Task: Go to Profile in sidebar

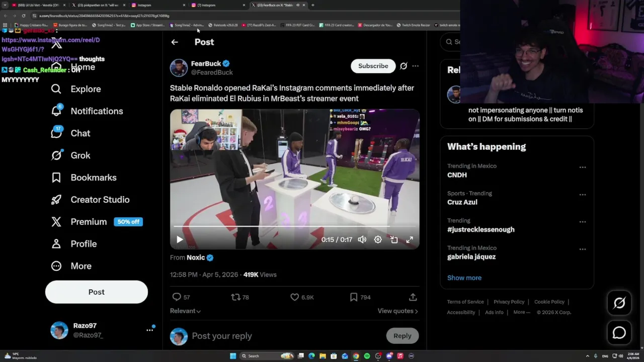Action: pyautogui.click(x=73, y=244)
